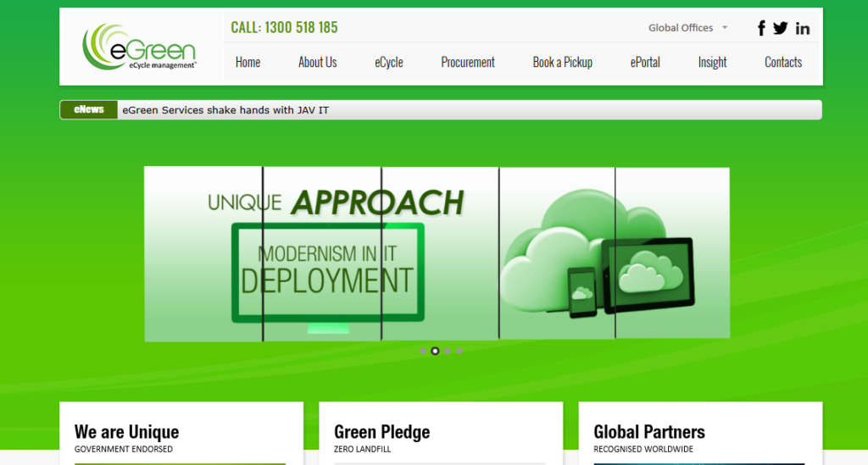Click the eGreen logo

[x=140, y=47]
